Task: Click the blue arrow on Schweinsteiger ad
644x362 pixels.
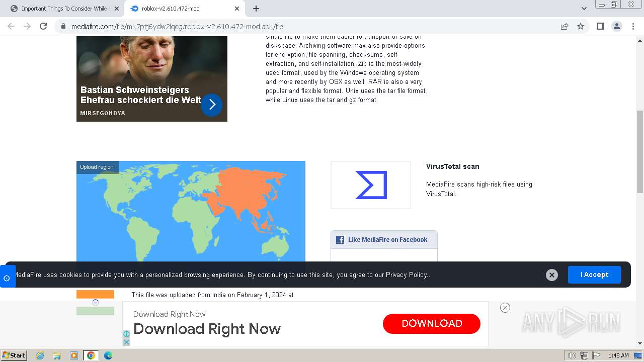Action: (212, 105)
